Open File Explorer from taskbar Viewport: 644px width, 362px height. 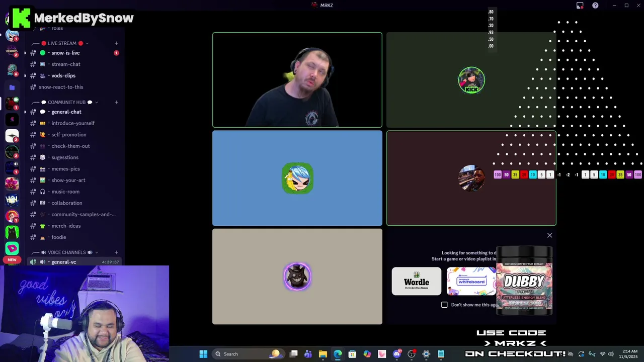(323, 354)
